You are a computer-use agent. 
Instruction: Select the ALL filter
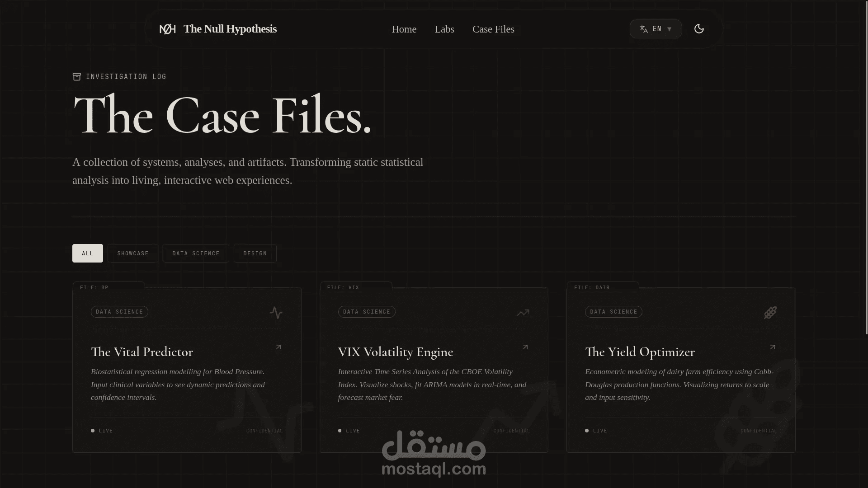click(x=88, y=253)
